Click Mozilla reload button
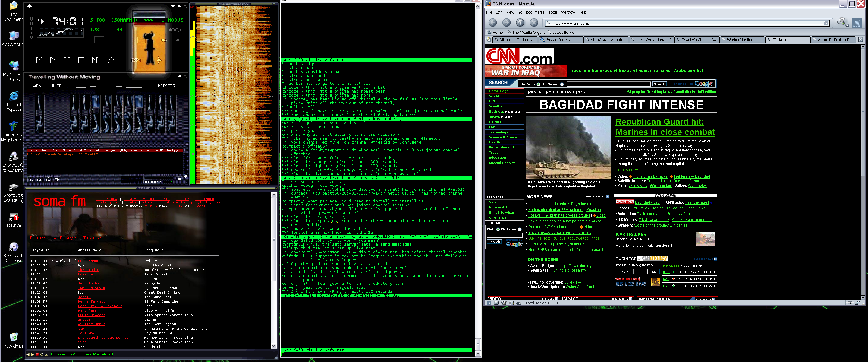This screenshot has height=362, width=868. pyautogui.click(x=520, y=23)
